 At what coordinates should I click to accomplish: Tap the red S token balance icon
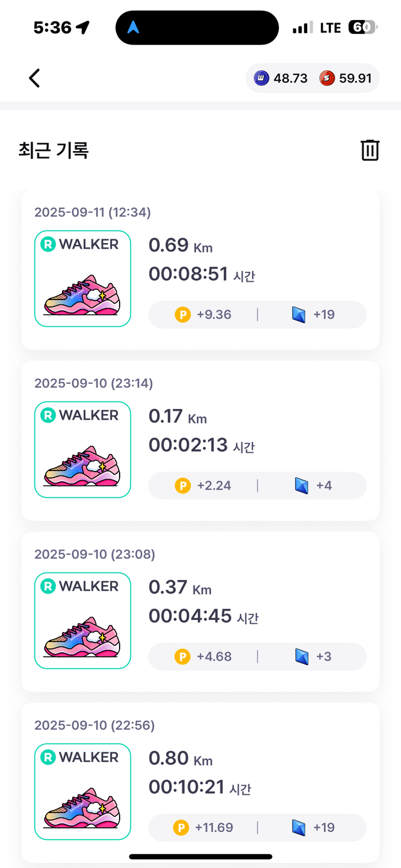[x=326, y=78]
